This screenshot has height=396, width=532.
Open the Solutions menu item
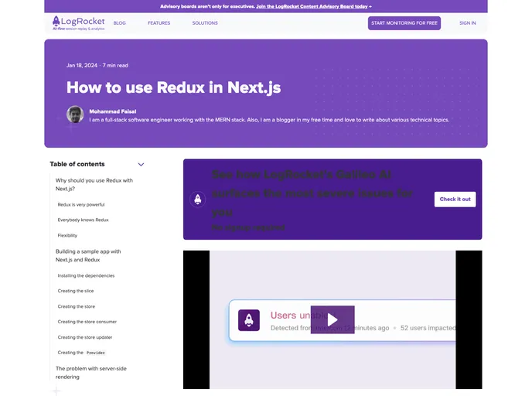tap(205, 23)
